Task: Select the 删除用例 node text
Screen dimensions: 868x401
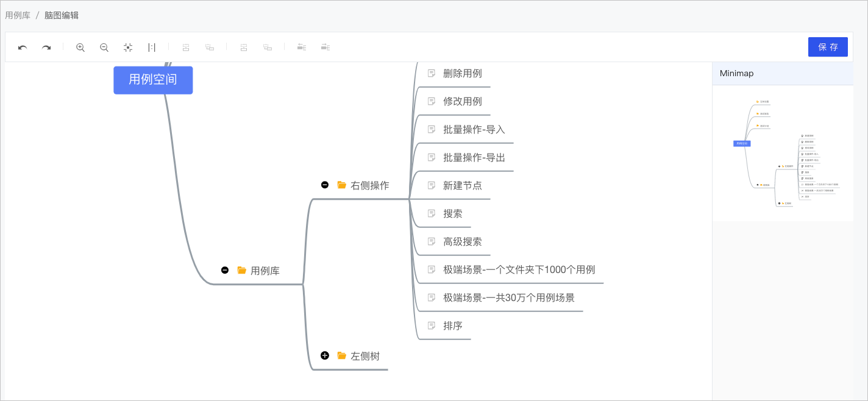Action: (463, 73)
